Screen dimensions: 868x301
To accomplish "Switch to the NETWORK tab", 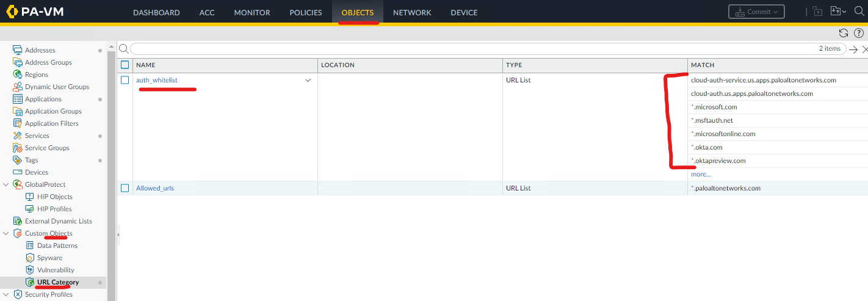I will point(411,12).
